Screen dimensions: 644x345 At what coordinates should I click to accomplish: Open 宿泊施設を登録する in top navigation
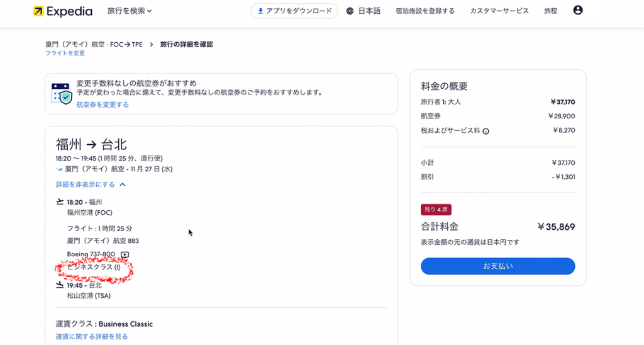[x=425, y=11]
